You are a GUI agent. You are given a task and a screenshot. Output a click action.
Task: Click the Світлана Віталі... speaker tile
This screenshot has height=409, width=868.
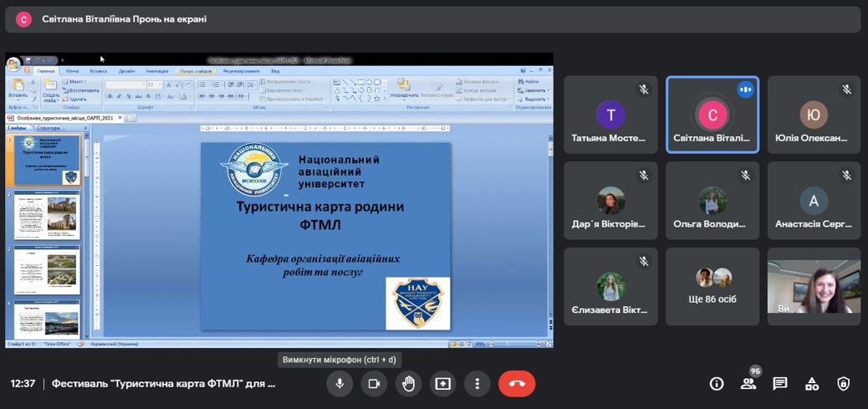712,115
